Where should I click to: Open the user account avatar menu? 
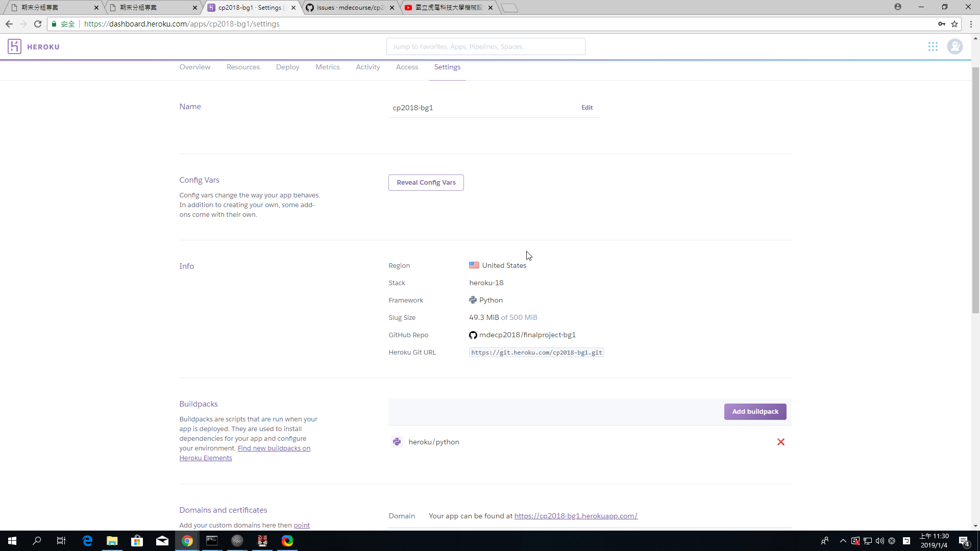pyautogui.click(x=955, y=46)
